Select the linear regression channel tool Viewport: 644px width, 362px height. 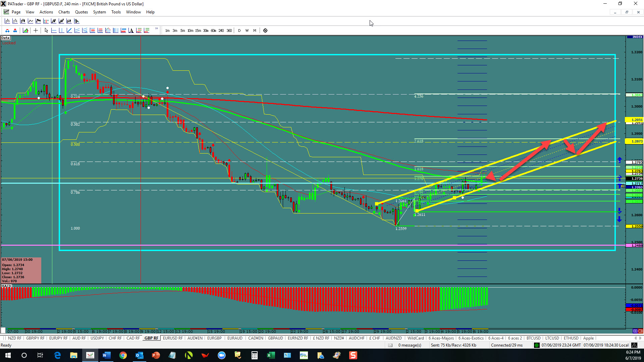[85, 31]
